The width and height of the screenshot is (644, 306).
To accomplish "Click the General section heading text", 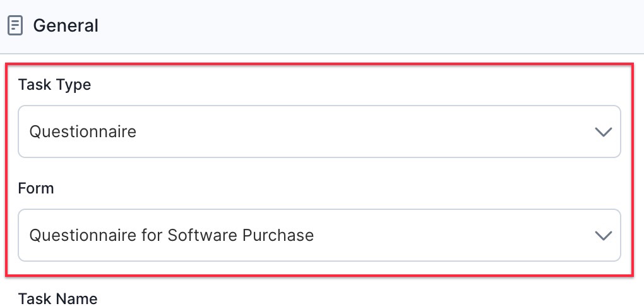I will (x=66, y=25).
